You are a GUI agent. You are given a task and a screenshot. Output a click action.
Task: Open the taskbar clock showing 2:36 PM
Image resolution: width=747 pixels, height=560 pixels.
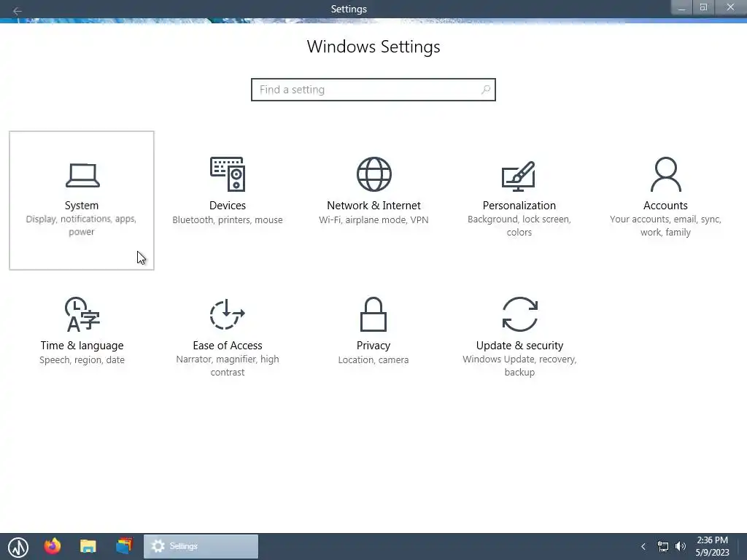click(712, 546)
